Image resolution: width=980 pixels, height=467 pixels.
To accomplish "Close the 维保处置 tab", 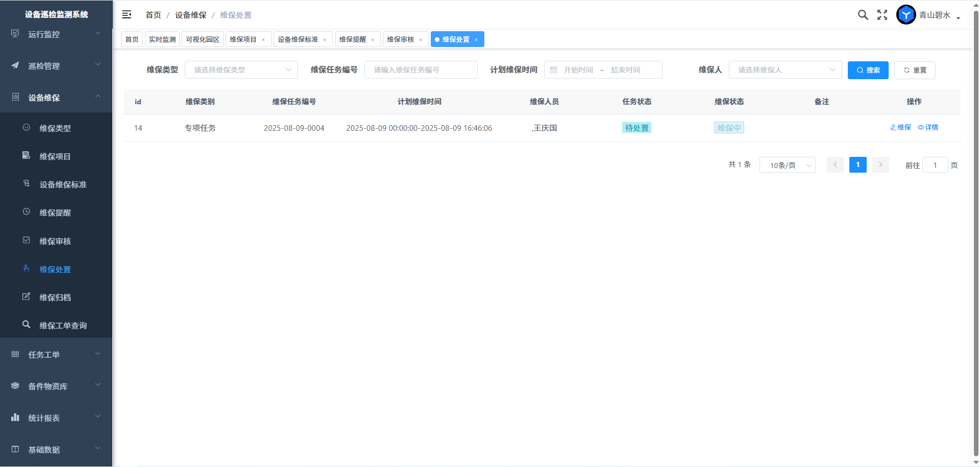I will [x=476, y=40].
